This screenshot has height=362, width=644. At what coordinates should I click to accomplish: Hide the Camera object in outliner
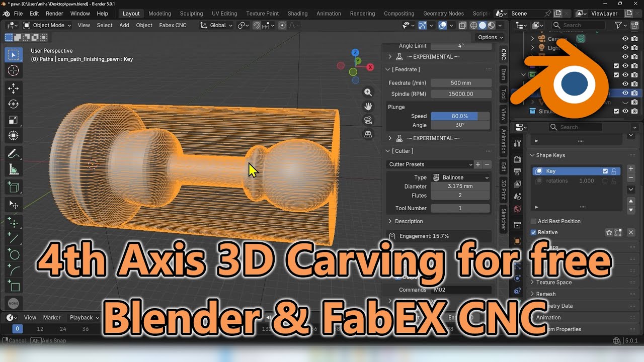coord(625,39)
